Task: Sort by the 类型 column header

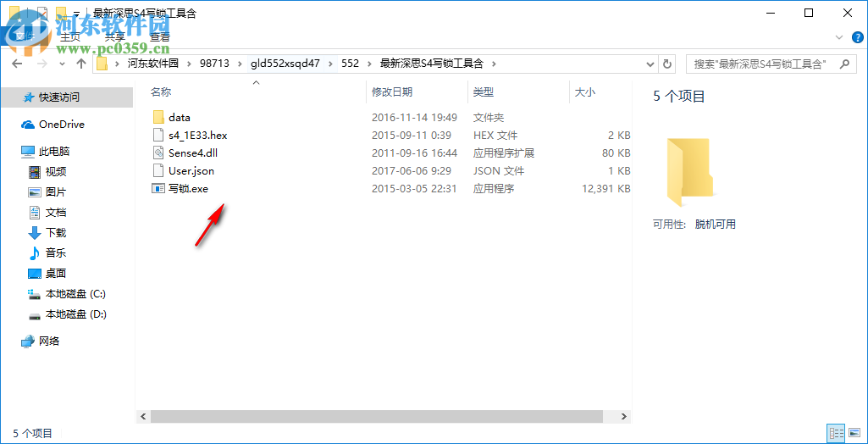Action: [x=484, y=92]
